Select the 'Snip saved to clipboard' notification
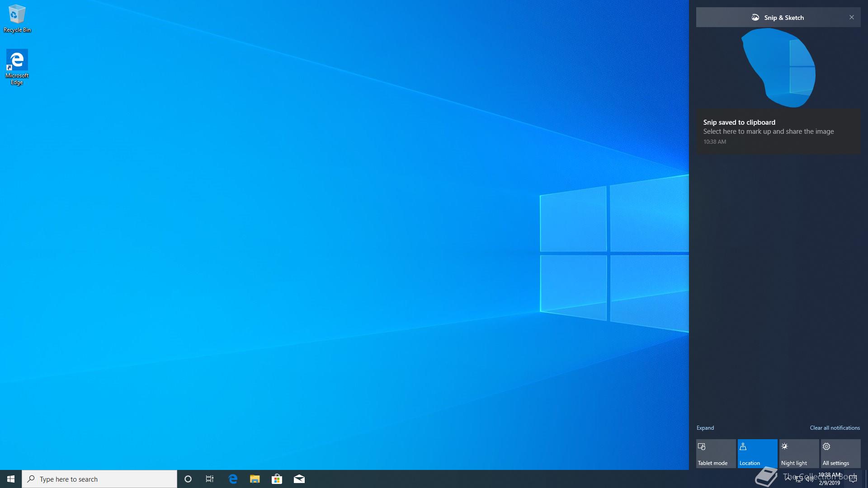The height and width of the screenshot is (488, 868). (x=778, y=131)
